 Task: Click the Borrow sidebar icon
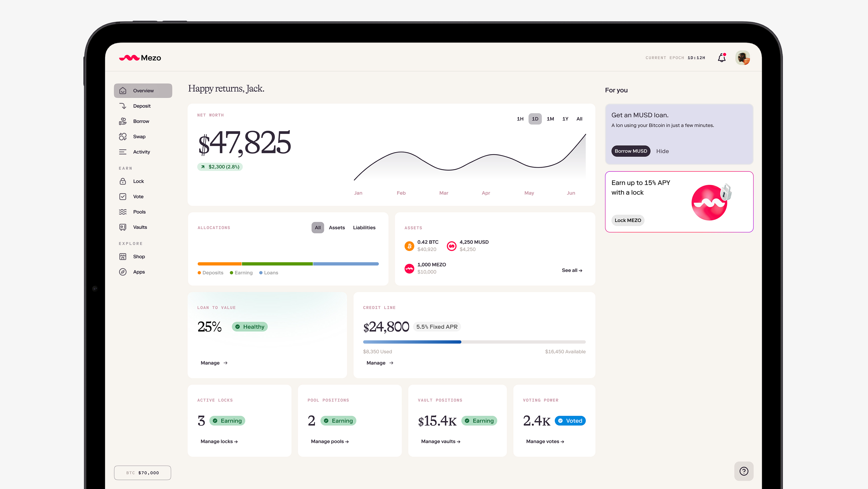pos(123,121)
